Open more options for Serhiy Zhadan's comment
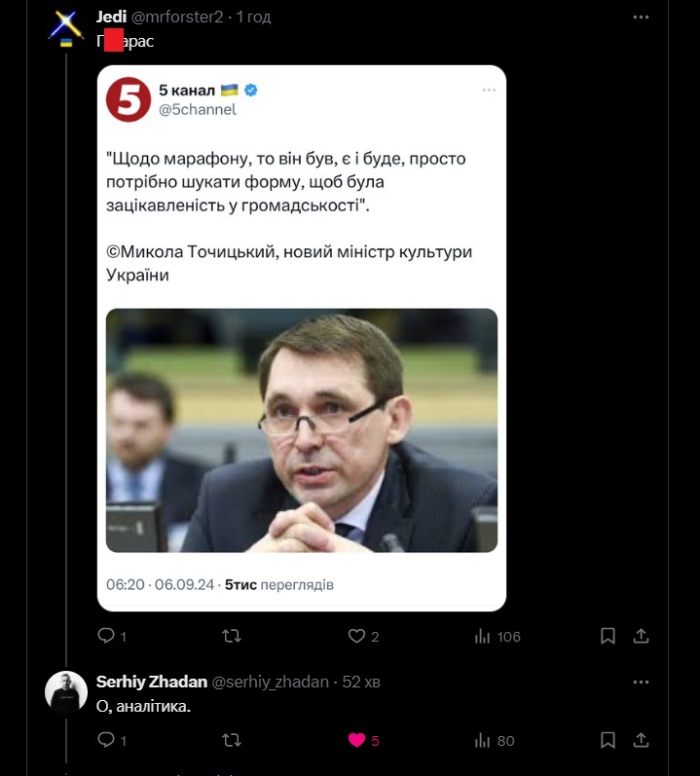The image size is (700, 776). (641, 682)
